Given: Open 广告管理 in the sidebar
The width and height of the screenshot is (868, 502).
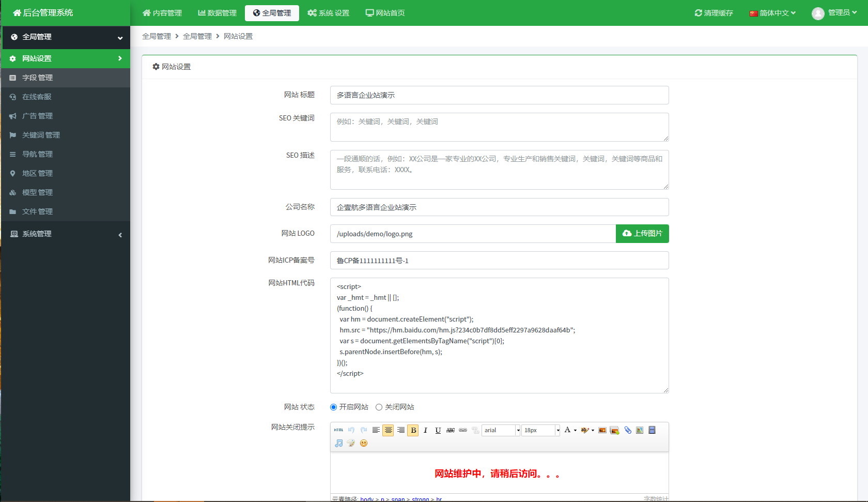Looking at the screenshot, I should [66, 116].
